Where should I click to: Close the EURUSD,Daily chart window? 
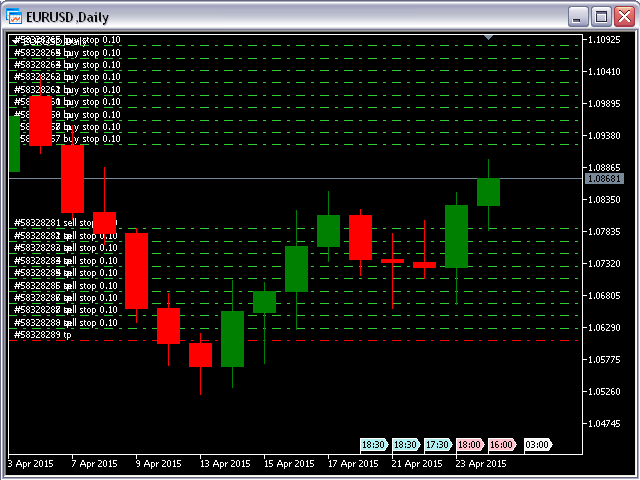tap(623, 17)
